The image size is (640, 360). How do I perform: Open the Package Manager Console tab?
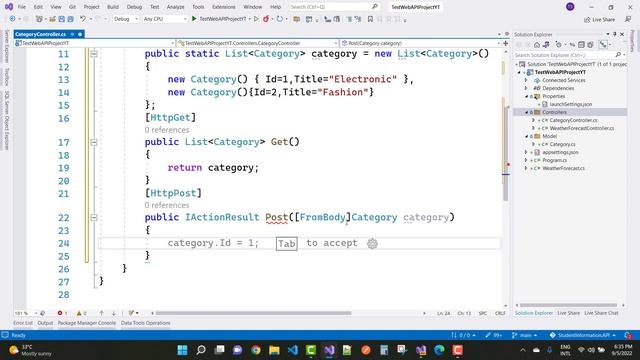pyautogui.click(x=87, y=323)
